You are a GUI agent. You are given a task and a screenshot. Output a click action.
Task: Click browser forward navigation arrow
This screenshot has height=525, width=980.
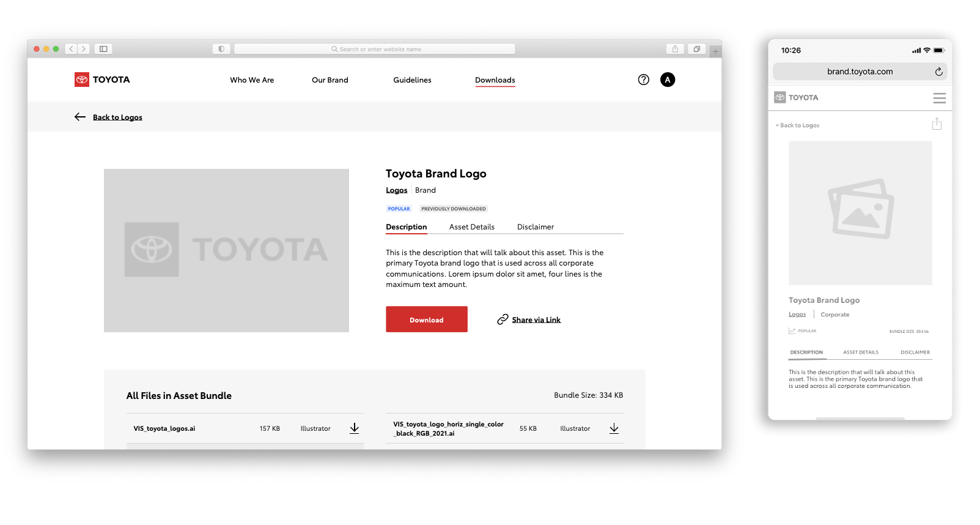[x=84, y=49]
